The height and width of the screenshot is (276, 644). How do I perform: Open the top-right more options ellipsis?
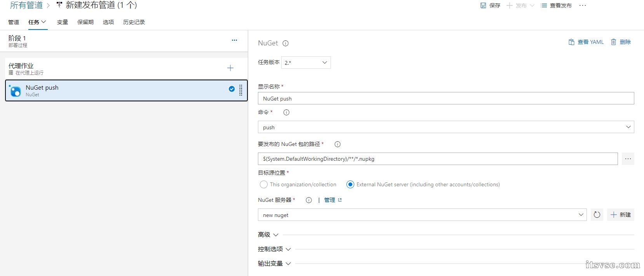(582, 5)
